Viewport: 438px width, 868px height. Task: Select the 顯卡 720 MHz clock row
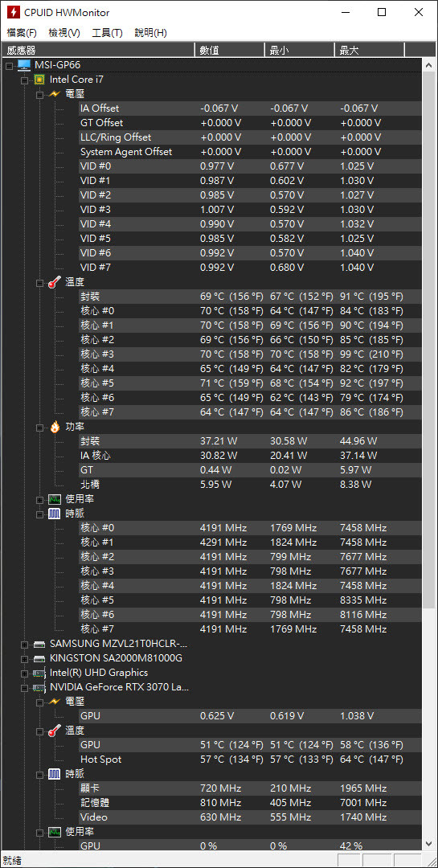tap(250, 788)
